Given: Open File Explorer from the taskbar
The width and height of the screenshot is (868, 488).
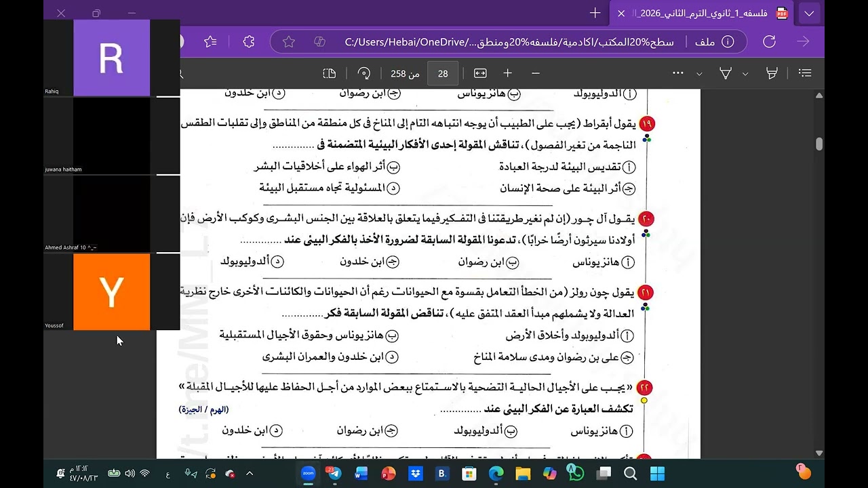Looking at the screenshot, I should click(523, 473).
